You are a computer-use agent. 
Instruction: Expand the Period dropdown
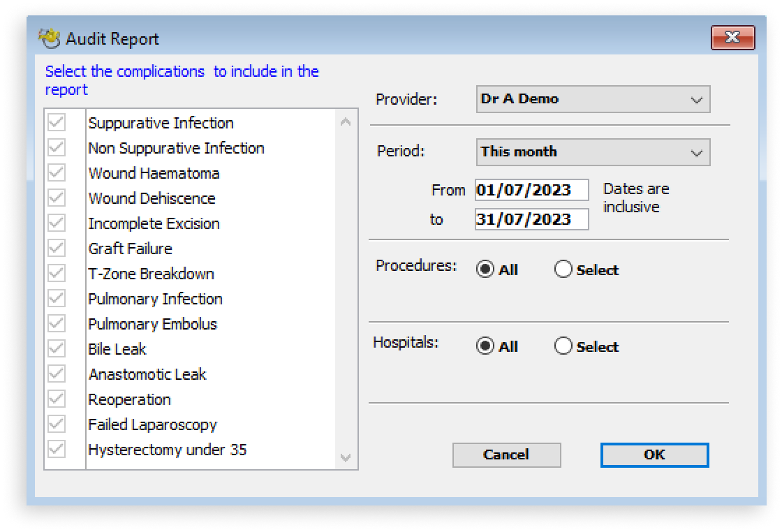coord(696,152)
